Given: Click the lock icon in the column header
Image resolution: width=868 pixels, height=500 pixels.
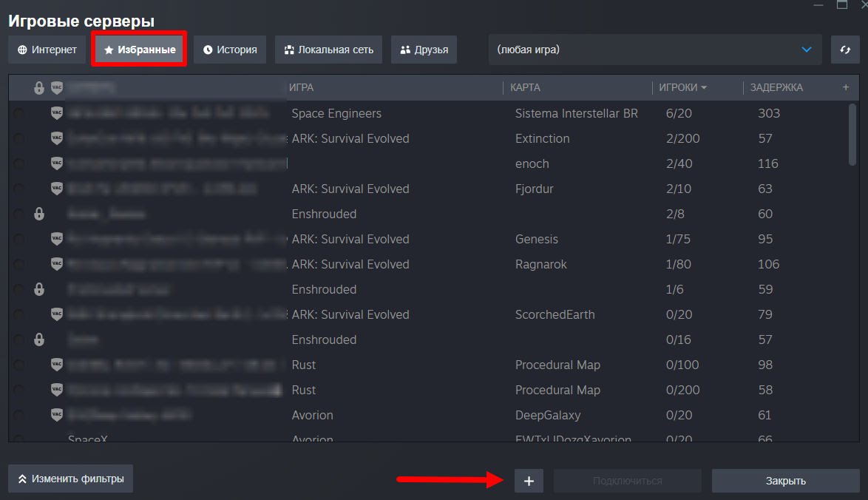Looking at the screenshot, I should pos(38,87).
